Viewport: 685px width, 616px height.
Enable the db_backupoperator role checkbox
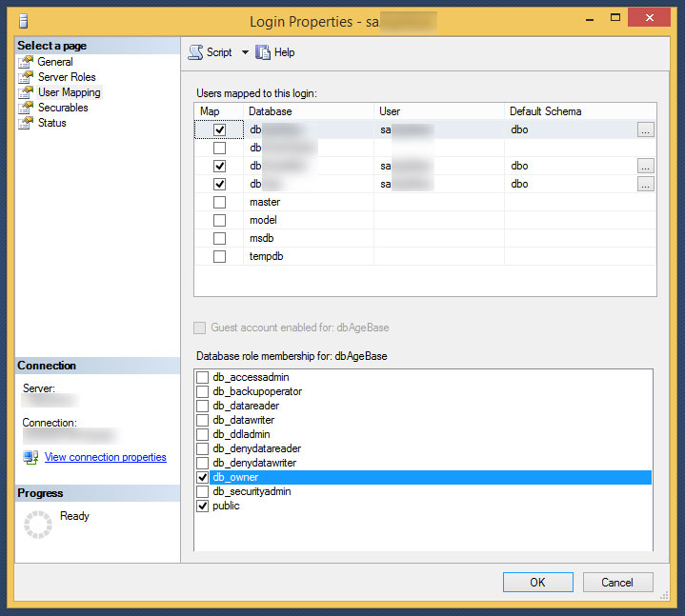point(202,391)
